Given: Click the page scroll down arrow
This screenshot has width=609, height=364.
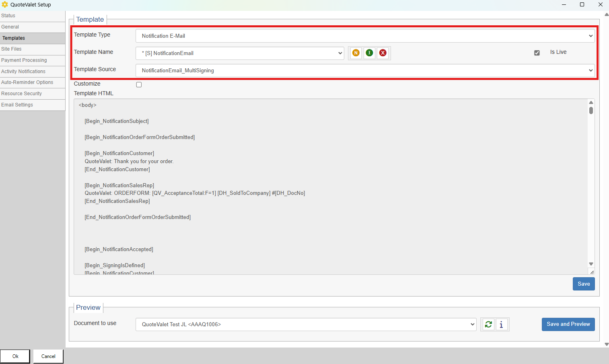Looking at the screenshot, I should [x=607, y=344].
